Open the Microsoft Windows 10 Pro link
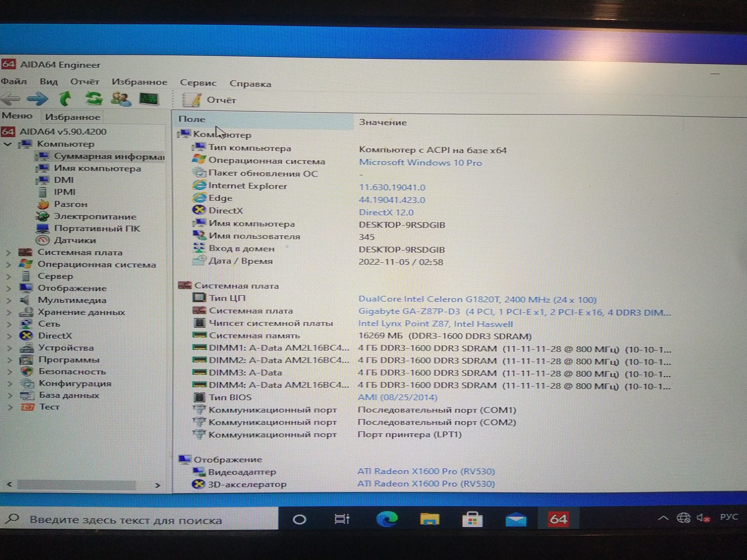The height and width of the screenshot is (560, 747). 420,163
